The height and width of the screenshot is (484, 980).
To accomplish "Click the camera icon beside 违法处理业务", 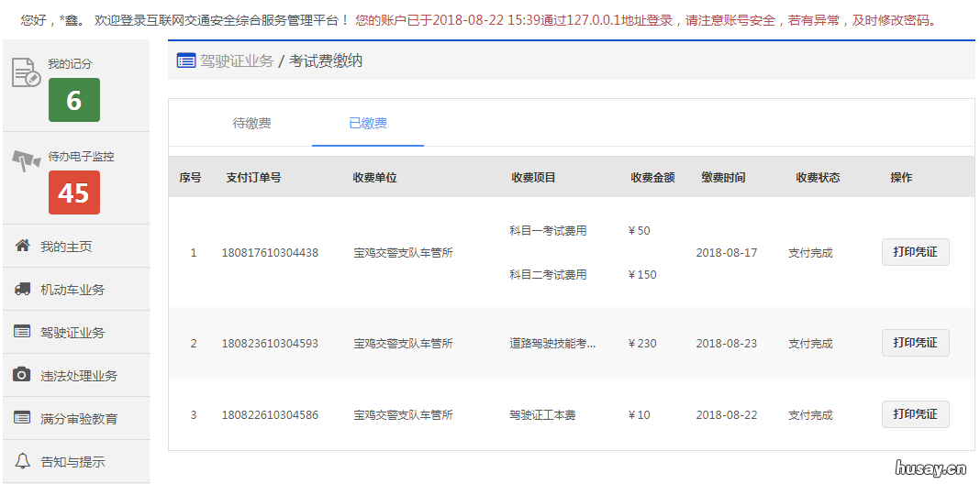I will point(23,375).
